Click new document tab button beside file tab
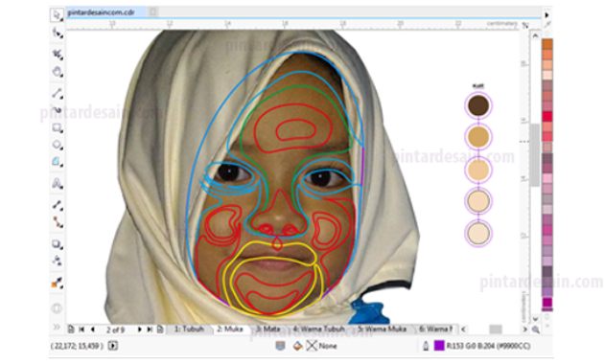604x364 pixels. click(153, 12)
